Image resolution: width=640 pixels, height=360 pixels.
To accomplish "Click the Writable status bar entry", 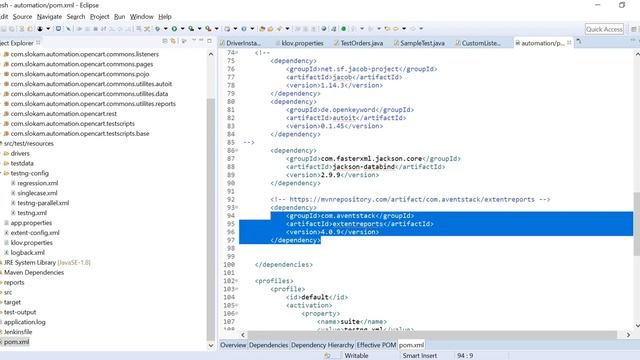I will tap(356, 356).
